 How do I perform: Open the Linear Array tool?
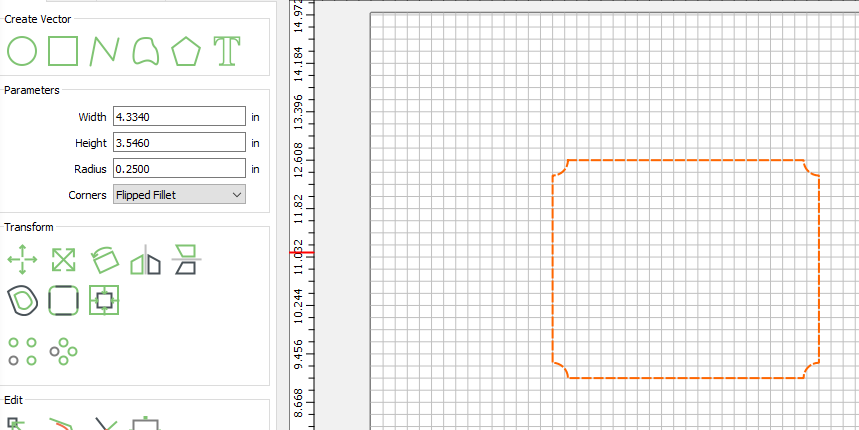[22, 351]
